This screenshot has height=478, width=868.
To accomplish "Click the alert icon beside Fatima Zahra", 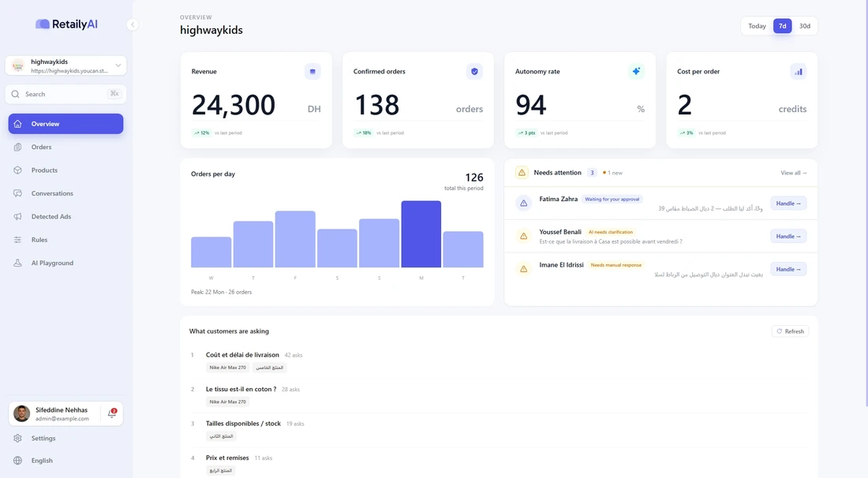I will [524, 203].
